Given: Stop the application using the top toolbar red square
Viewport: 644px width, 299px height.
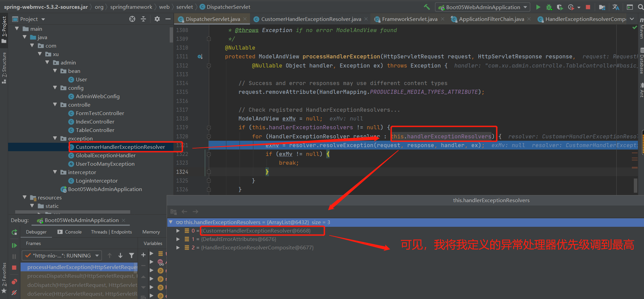Looking at the screenshot, I should click(588, 7).
